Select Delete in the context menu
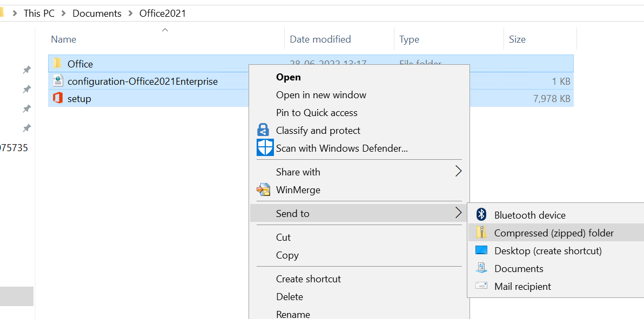The width and height of the screenshot is (644, 319). click(289, 297)
